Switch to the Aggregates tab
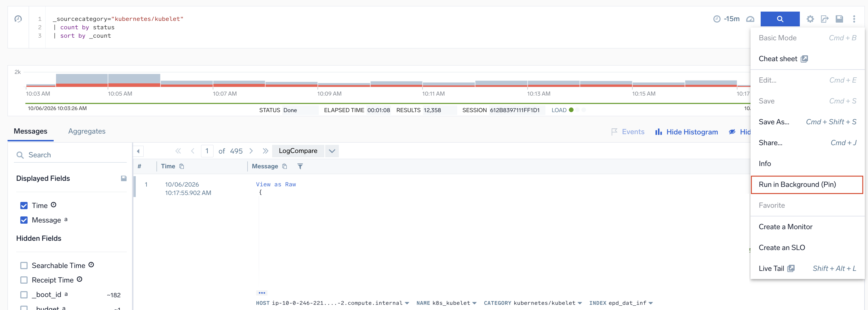This screenshot has height=310, width=868. pos(87,131)
